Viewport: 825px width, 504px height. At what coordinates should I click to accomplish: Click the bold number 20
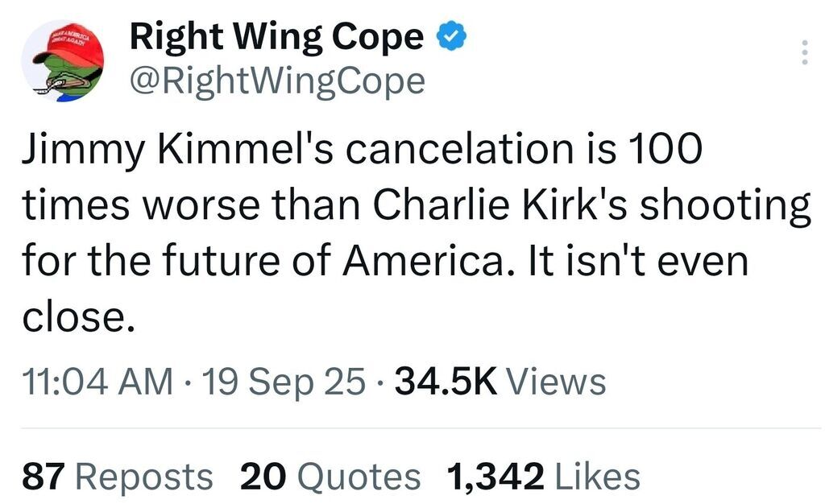point(263,477)
